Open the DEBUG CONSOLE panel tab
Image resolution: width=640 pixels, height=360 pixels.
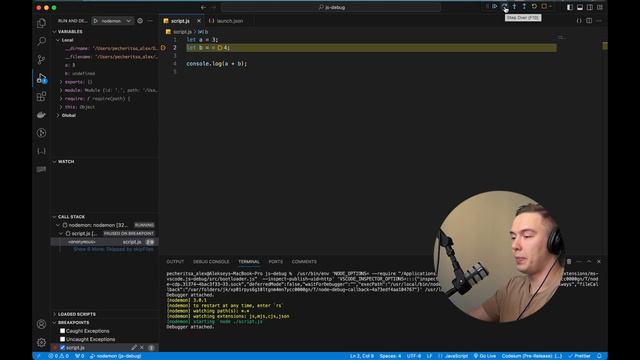pos(211,262)
